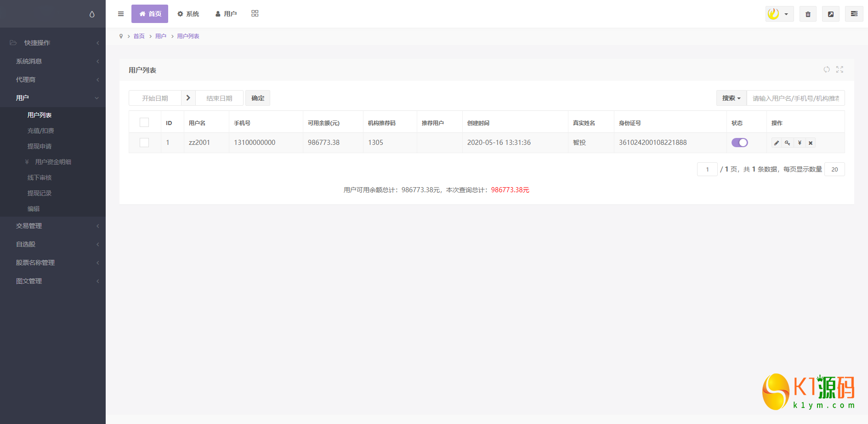Click the refresh icon in the 用户列表 panel header
868x424 pixels.
click(x=827, y=69)
